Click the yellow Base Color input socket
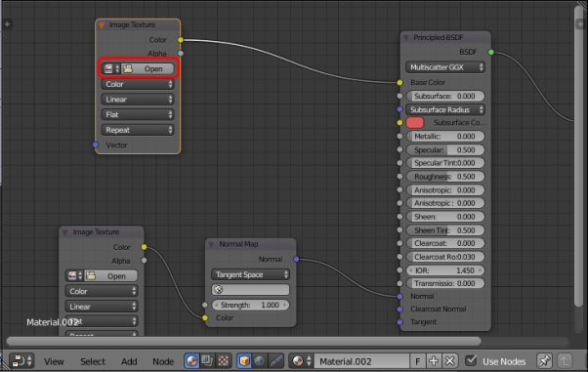 399,82
